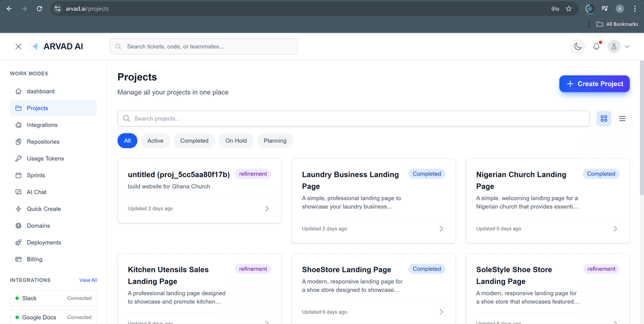Open the Domains section
This screenshot has height=324, width=644.
[x=39, y=226]
